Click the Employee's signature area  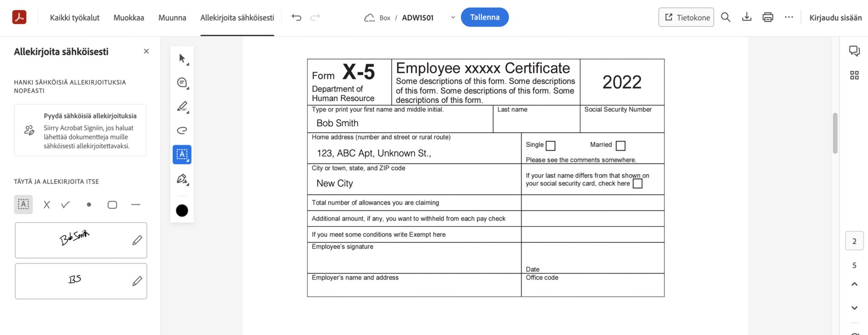coord(414,258)
